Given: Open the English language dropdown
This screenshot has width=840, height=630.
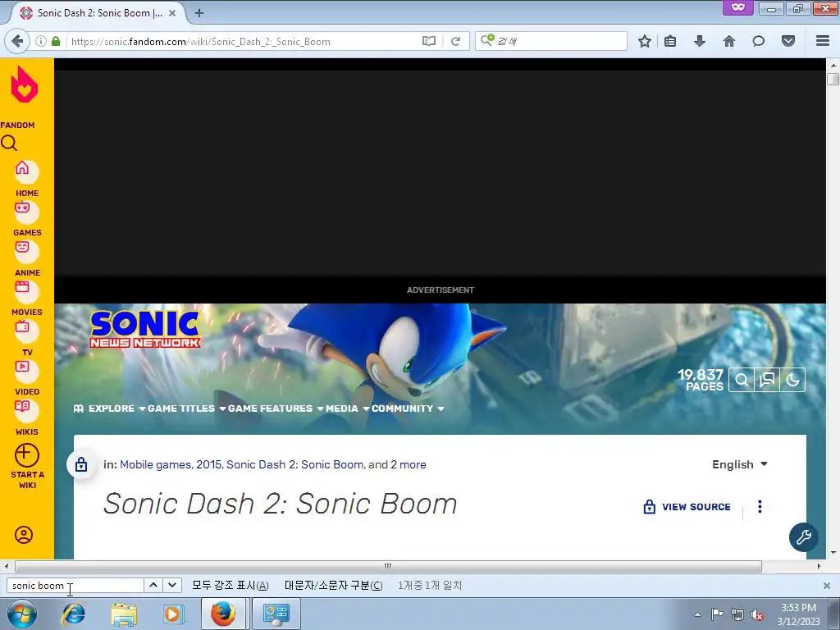Looking at the screenshot, I should tap(739, 464).
